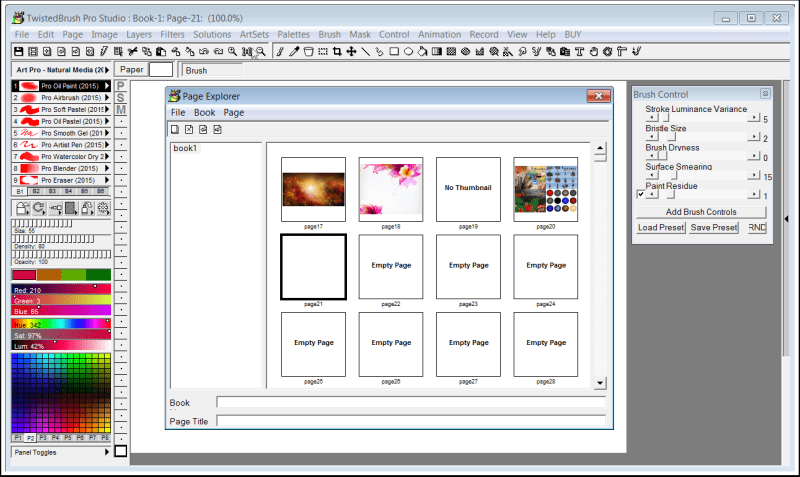
Task: Select the Crop tool icon
Action: click(337, 52)
